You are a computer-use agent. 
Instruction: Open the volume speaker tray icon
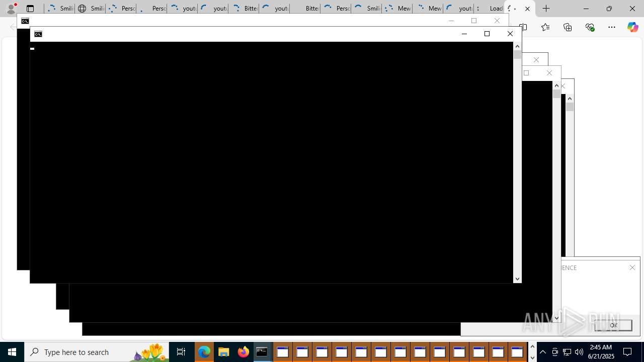[x=579, y=352]
